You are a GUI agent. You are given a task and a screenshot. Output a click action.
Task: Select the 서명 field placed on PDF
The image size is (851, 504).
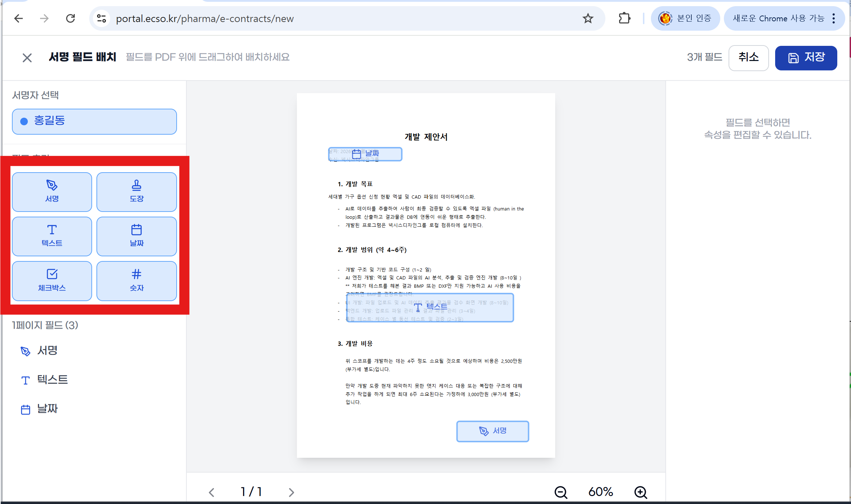pyautogui.click(x=492, y=431)
